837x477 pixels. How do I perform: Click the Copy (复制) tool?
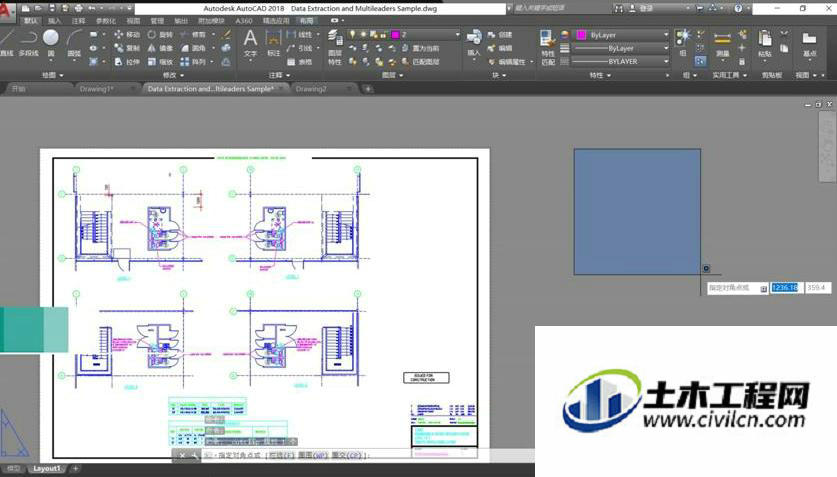127,48
